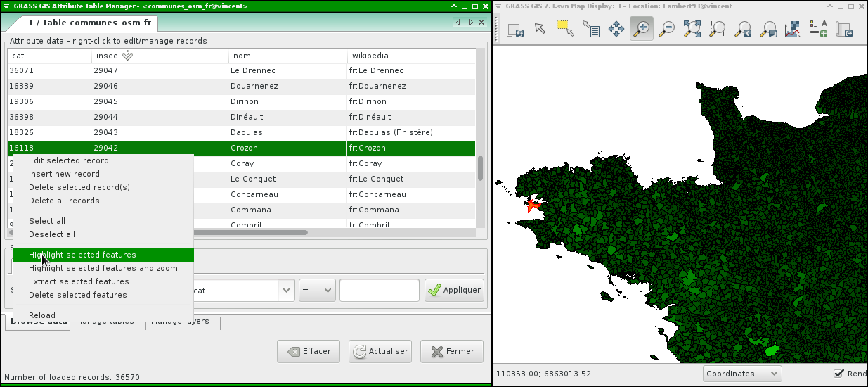The image size is (868, 387).
Task: Select the Pointer tool in Map Display
Action: click(x=540, y=29)
